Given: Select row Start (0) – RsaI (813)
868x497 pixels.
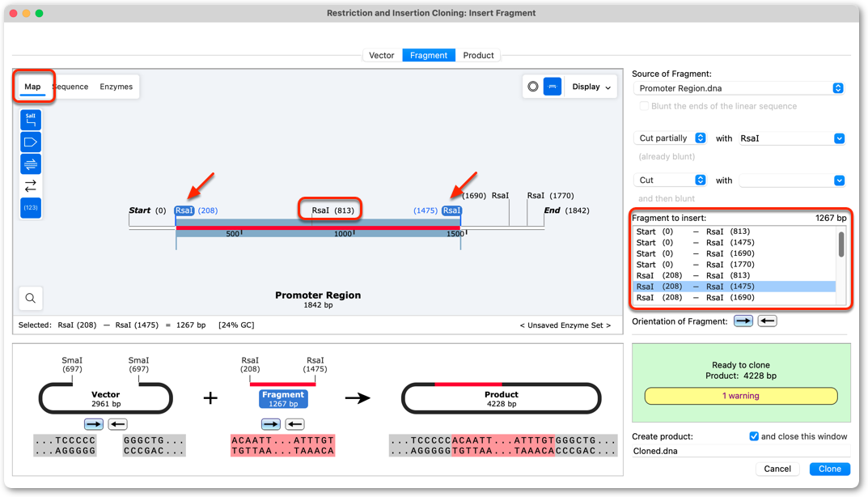Looking at the screenshot, I should tap(734, 232).
